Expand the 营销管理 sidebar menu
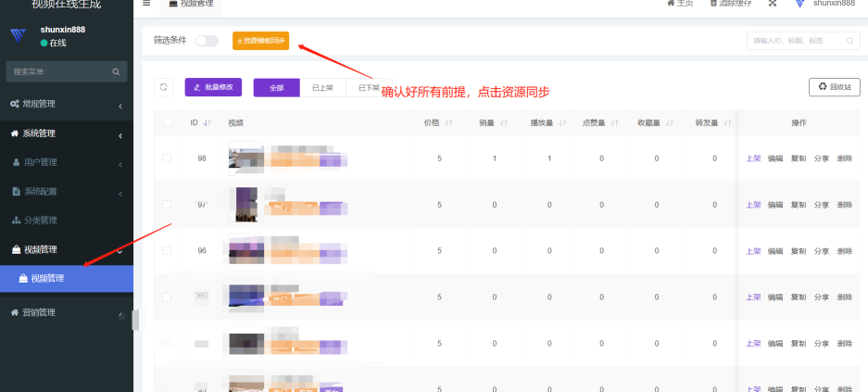Viewport: 868px width, 392px height. (67, 312)
